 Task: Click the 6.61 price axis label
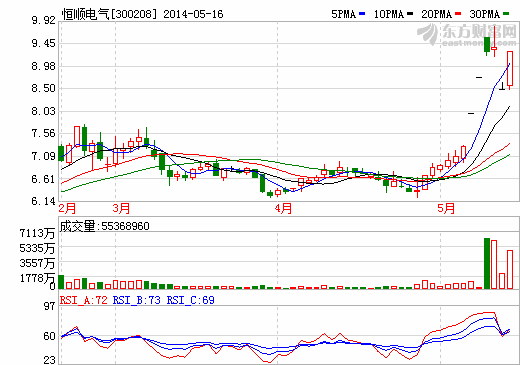[x=43, y=179]
